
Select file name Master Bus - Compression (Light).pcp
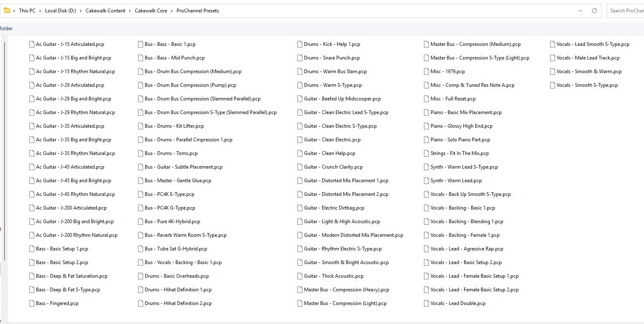[x=345, y=303]
